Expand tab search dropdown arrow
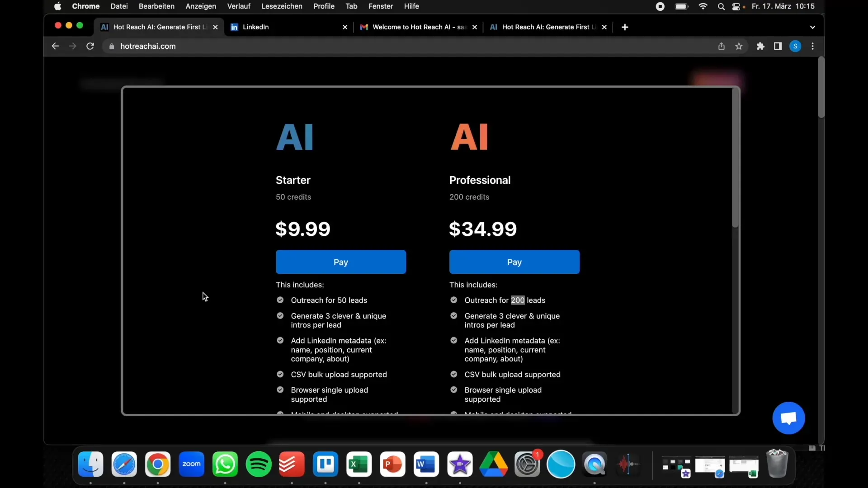 coord(812,27)
